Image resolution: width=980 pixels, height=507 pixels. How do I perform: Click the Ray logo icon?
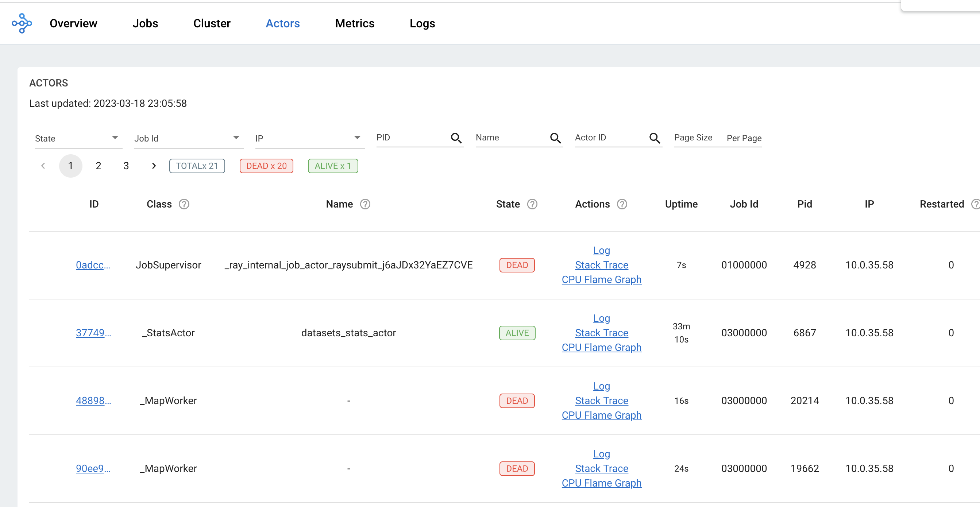tap(22, 23)
